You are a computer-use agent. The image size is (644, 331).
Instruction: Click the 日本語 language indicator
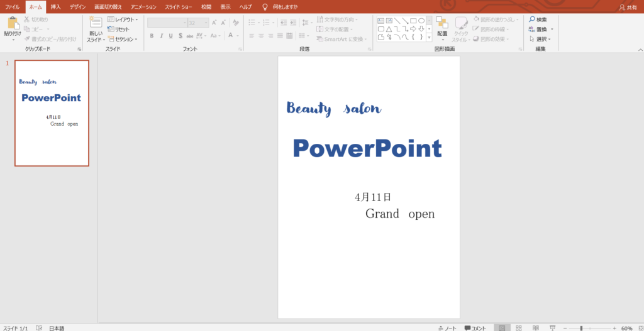coord(57,328)
